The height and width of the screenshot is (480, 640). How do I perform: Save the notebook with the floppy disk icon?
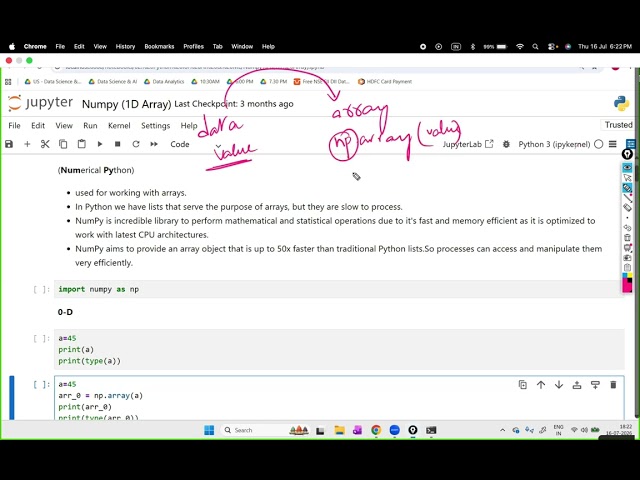[9, 144]
